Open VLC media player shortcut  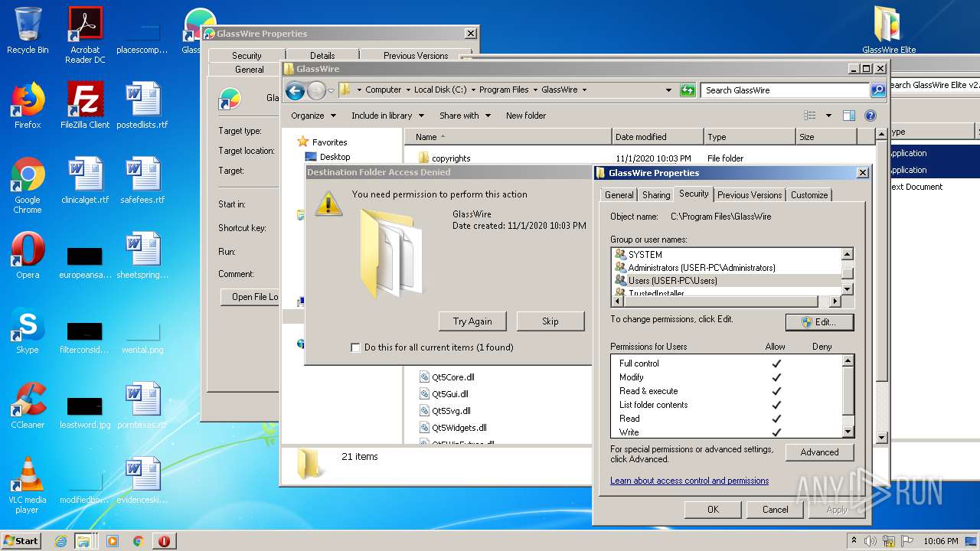pyautogui.click(x=28, y=485)
